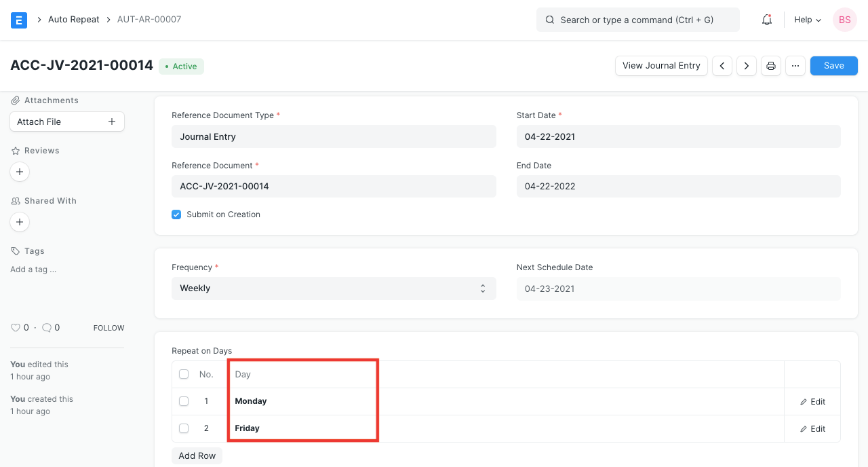Click the print icon
This screenshot has height=467, width=868.
[x=770, y=66]
